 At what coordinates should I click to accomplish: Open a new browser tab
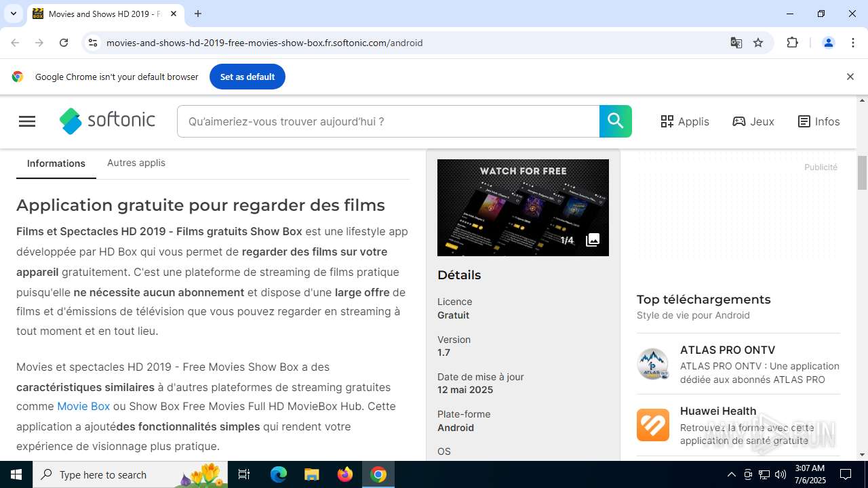(x=198, y=14)
